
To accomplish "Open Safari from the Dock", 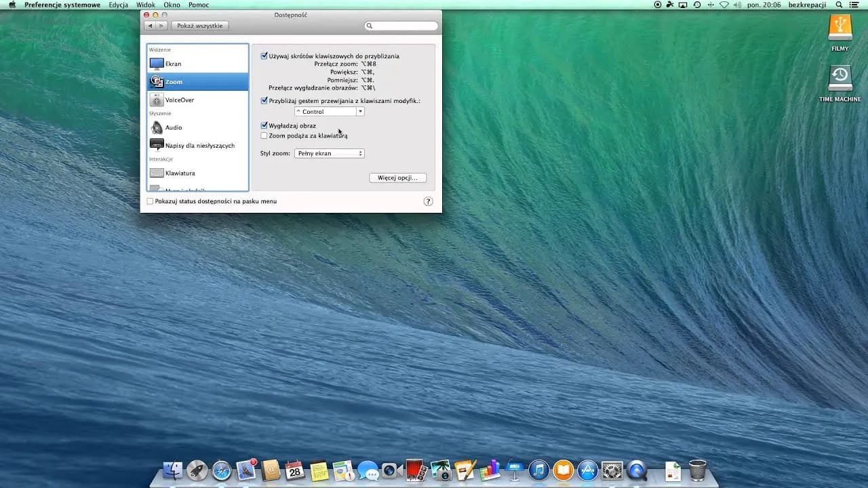I will [222, 470].
